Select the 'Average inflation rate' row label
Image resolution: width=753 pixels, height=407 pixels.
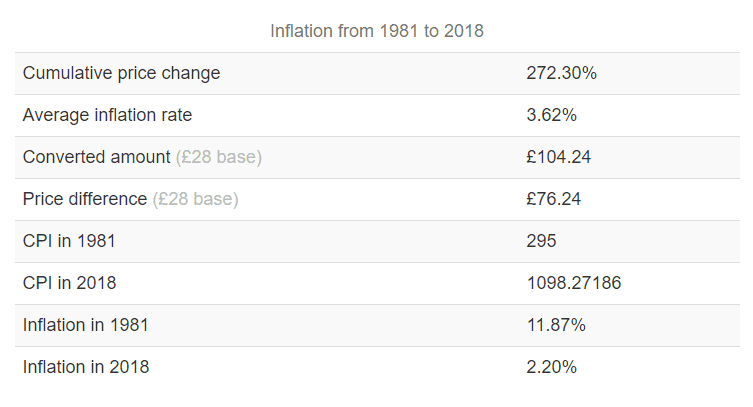107,115
